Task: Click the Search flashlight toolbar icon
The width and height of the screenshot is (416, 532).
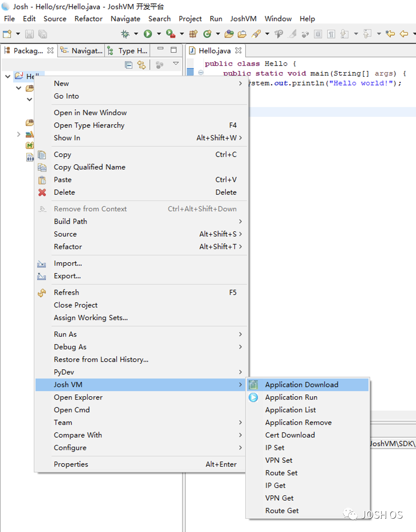Action: [256, 34]
